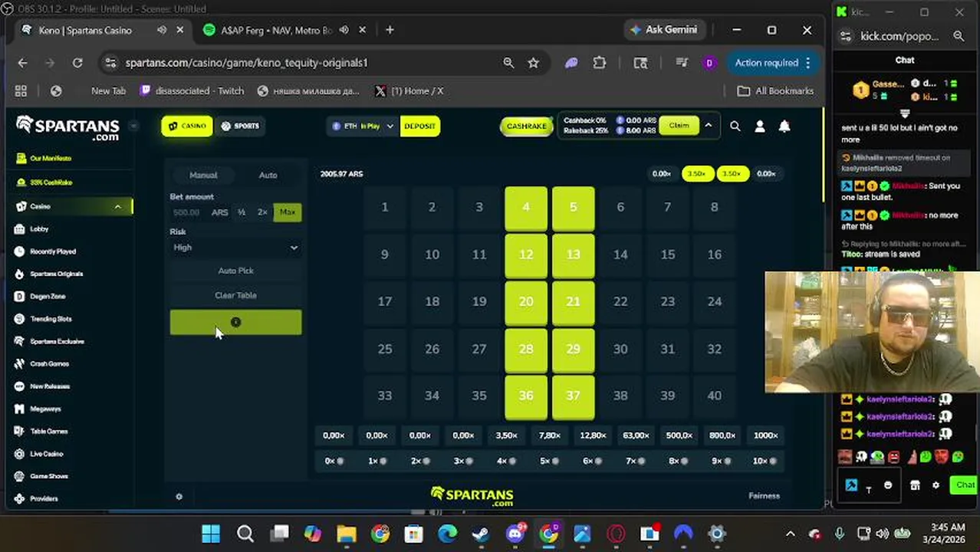
Task: Deselect Keno number 36
Action: click(x=526, y=396)
